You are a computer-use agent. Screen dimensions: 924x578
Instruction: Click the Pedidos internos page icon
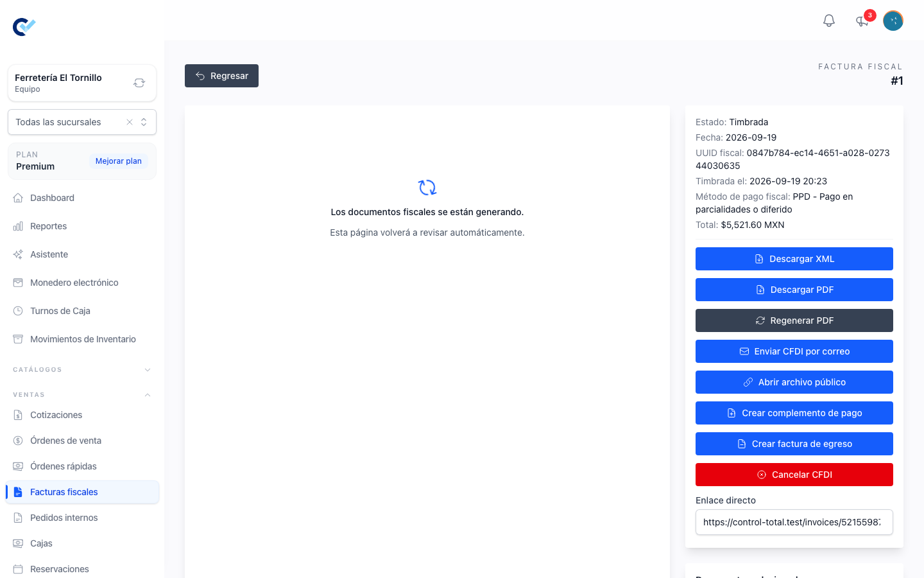pos(18,518)
